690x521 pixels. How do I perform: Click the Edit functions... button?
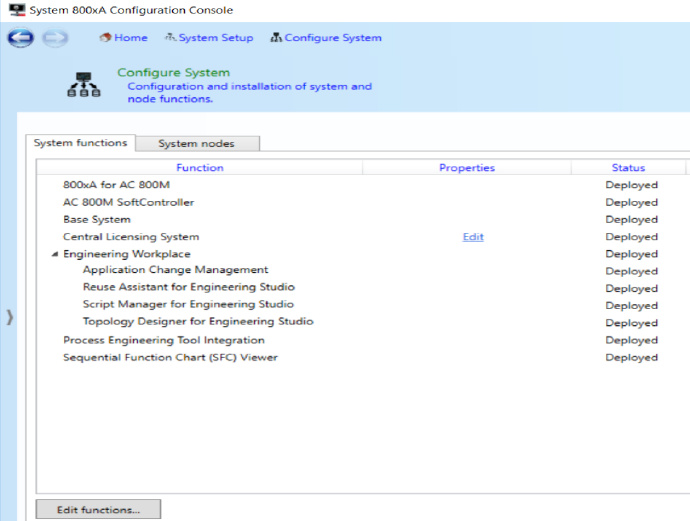tap(98, 510)
